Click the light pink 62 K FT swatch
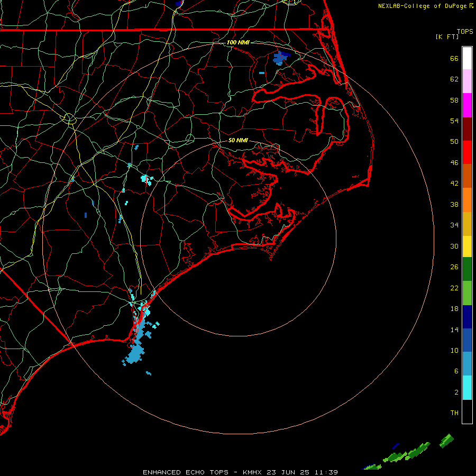 click(467, 81)
